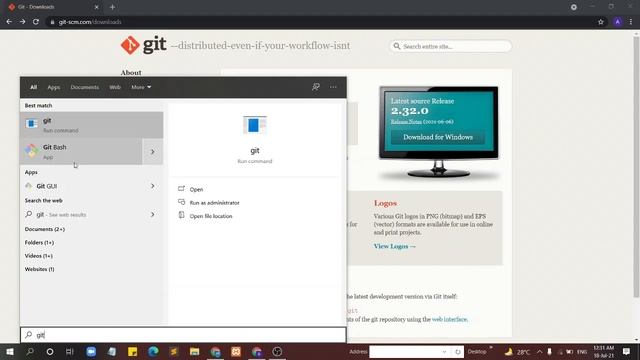
Task: Show Folders (1+) results
Action: pyautogui.click(x=39, y=242)
